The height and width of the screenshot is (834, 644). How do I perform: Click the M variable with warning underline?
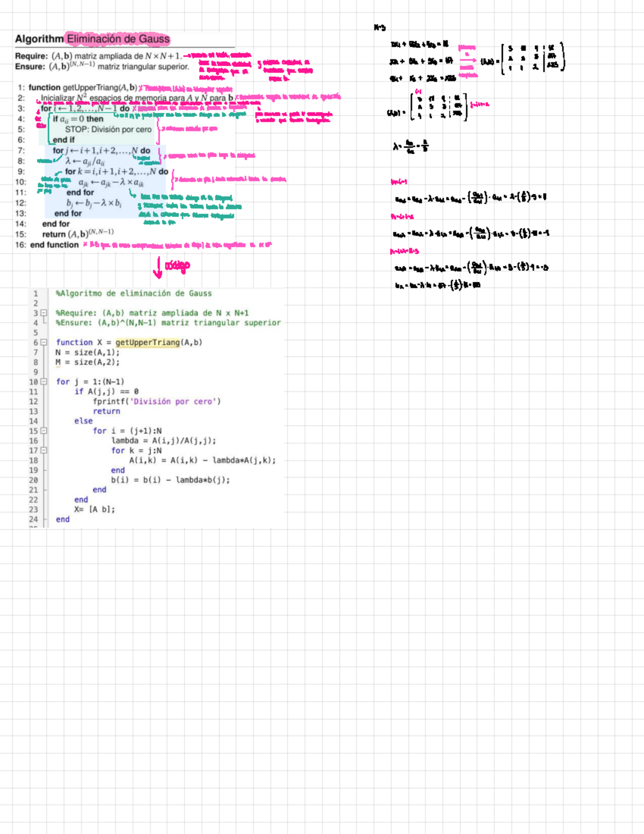click(x=58, y=362)
